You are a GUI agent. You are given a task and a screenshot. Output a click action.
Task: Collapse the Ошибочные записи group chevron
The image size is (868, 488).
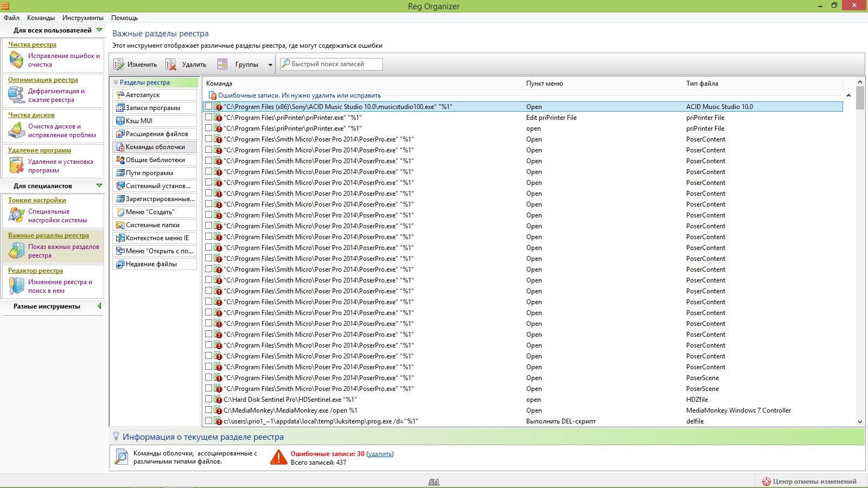[x=848, y=95]
